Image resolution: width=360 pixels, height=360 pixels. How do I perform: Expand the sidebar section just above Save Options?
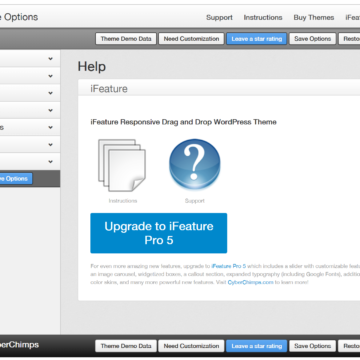click(x=30, y=162)
